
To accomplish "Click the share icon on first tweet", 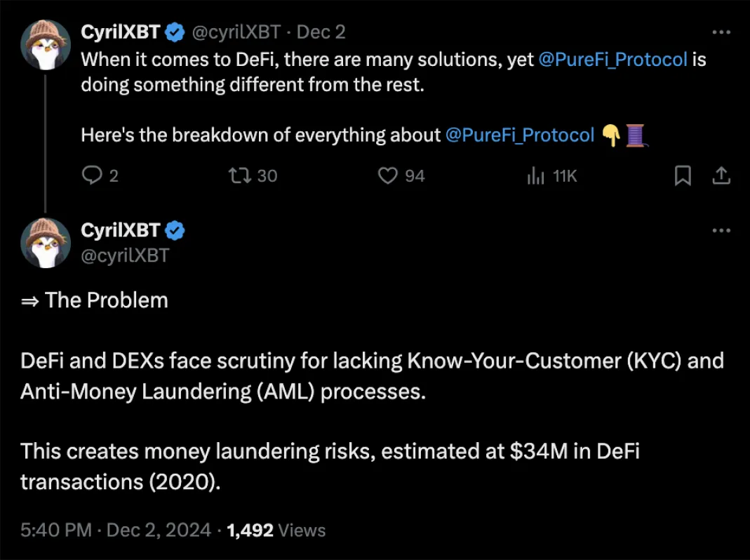I will point(721,175).
